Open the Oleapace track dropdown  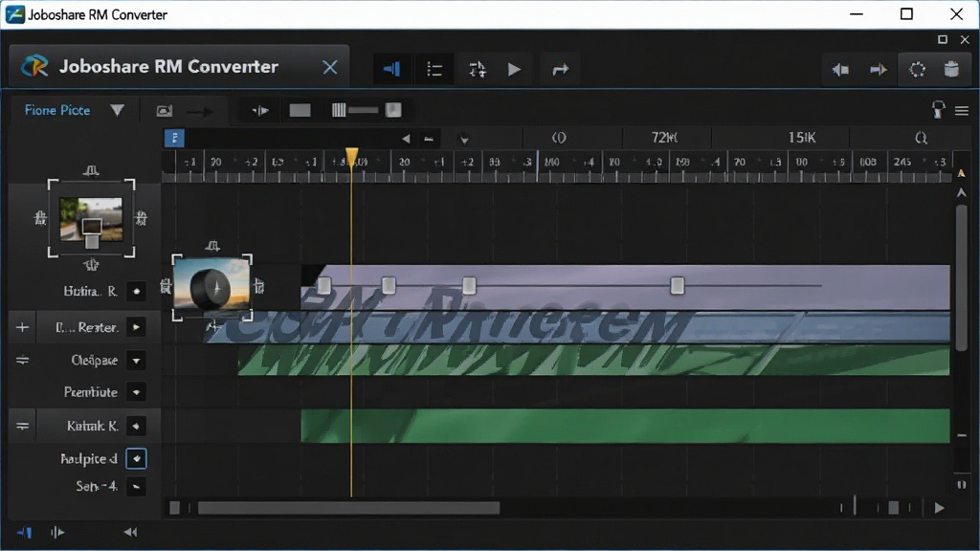point(136,361)
